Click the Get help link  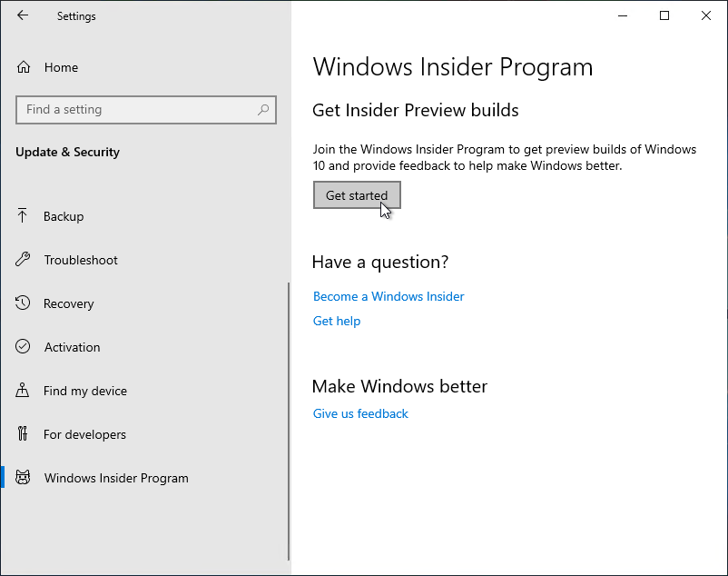pyautogui.click(x=337, y=321)
